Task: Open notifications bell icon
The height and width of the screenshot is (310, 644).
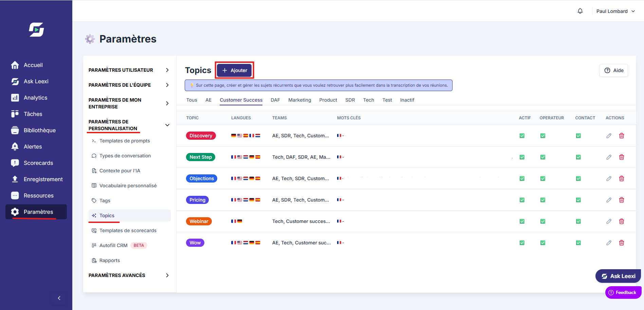Action: 580,11
